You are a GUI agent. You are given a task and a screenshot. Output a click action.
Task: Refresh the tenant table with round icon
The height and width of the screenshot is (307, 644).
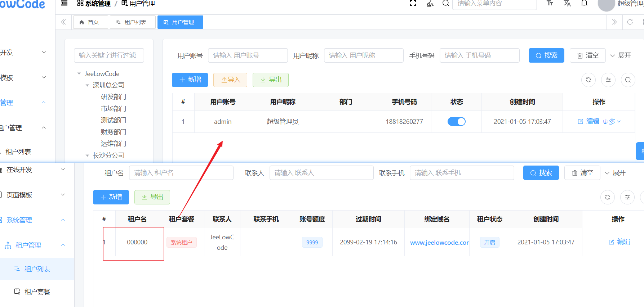608,197
